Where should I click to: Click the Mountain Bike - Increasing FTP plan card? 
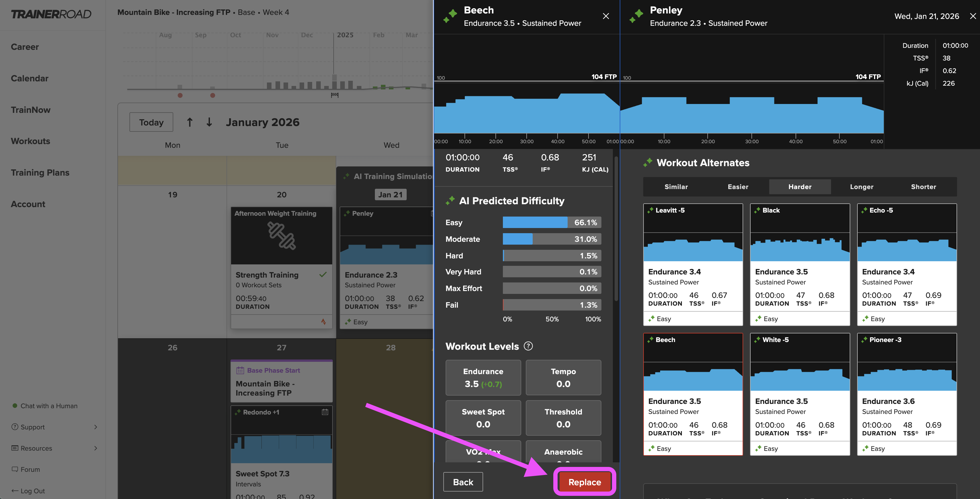point(282,381)
